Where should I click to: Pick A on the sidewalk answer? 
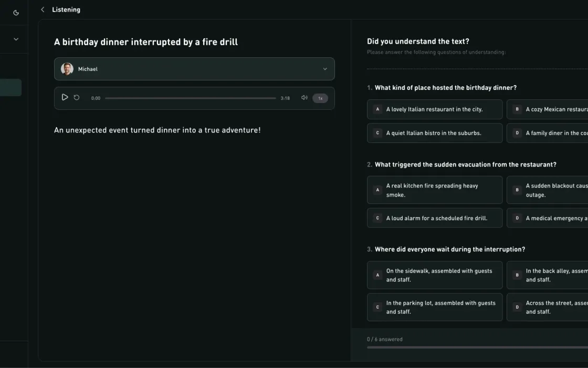click(435, 275)
